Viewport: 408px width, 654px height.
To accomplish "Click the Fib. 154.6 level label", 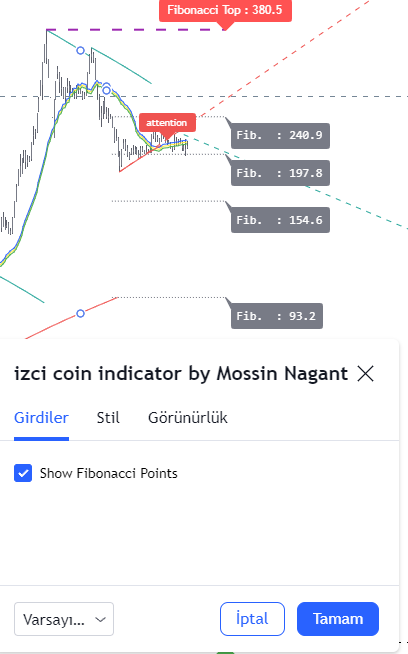I will click(280, 220).
